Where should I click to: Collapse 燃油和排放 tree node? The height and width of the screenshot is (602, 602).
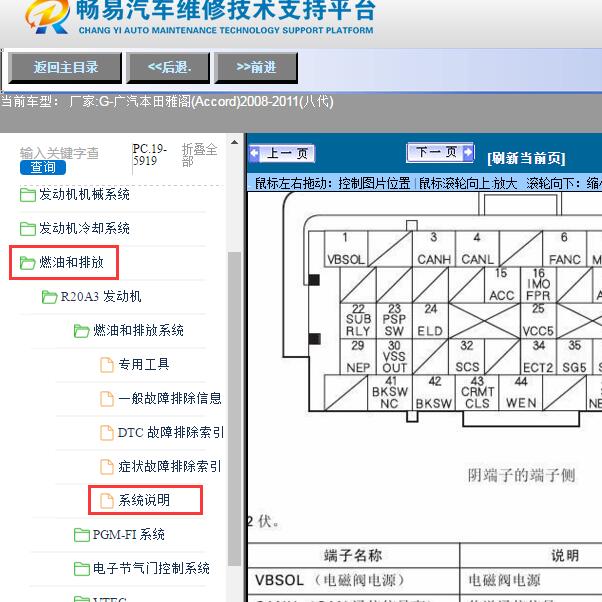pyautogui.click(x=71, y=263)
